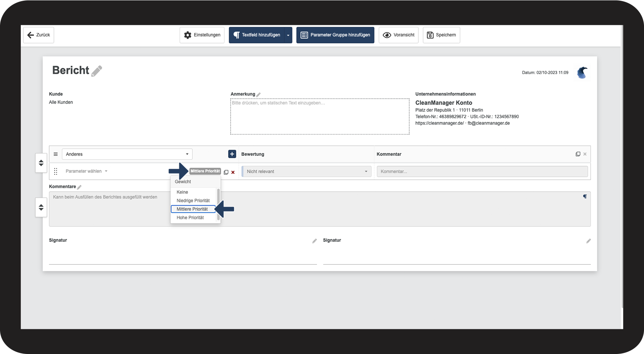Screen dimensions: 644x354
Task: Edit the right Signatur pencil icon
Action: 588,241
